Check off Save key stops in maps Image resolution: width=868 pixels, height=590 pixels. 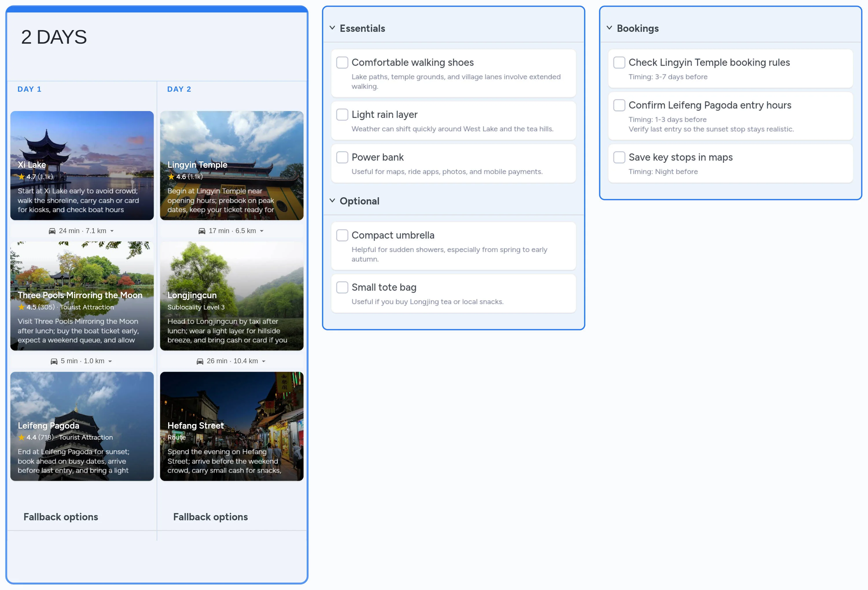(x=619, y=157)
